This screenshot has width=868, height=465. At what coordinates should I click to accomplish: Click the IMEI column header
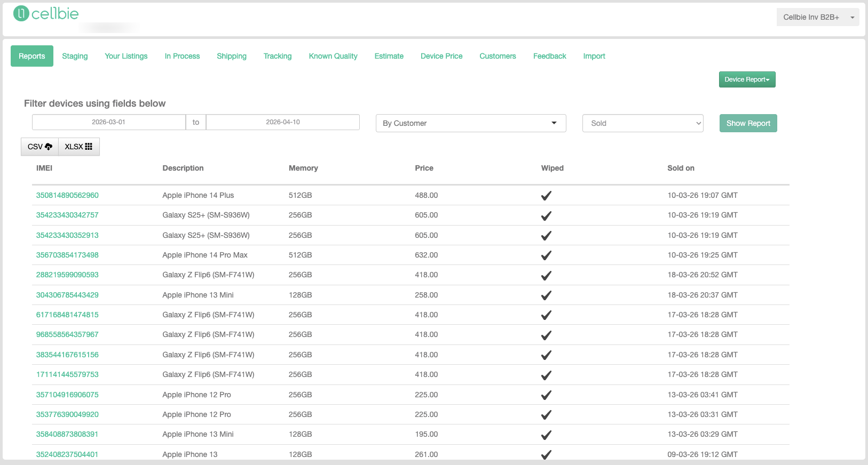(x=44, y=168)
